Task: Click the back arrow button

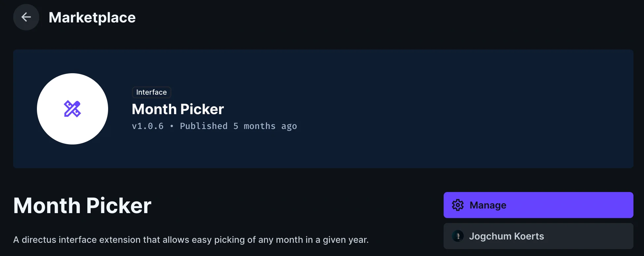Action: click(26, 17)
